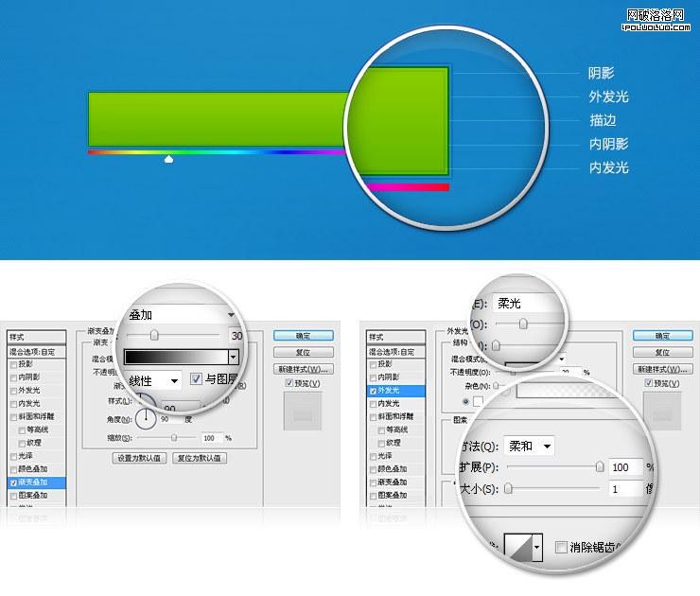The height and width of the screenshot is (596, 700).
Task: Click the 内发光 label beside the magnifier
Action: [x=608, y=167]
